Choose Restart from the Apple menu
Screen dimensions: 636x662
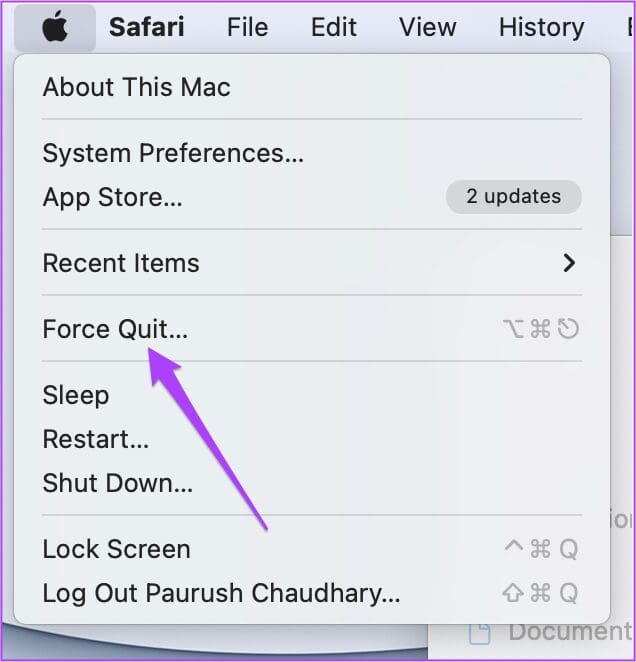[x=96, y=439]
